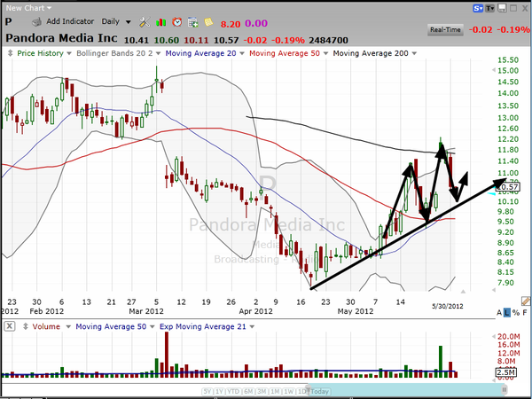Image resolution: width=532 pixels, height=399 pixels.
Task: Expand the Moving Average 20 dropdown arrow
Action: coord(242,53)
